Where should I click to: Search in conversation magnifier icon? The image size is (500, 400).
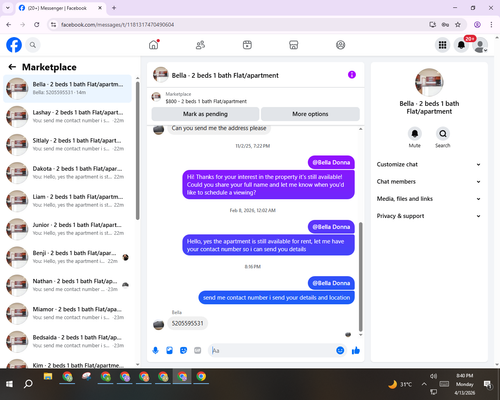pyautogui.click(x=443, y=134)
